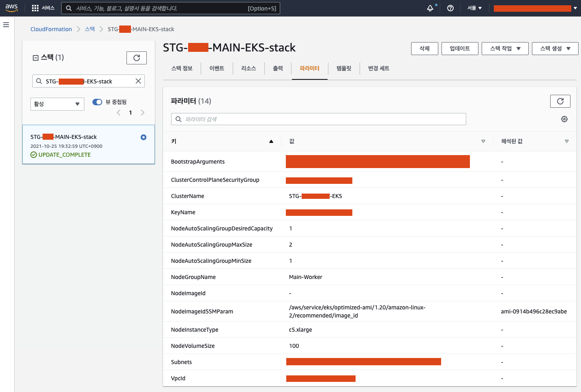This screenshot has width=581, height=392.
Task: Click the BootstrapArguments key
Action: tap(198, 162)
